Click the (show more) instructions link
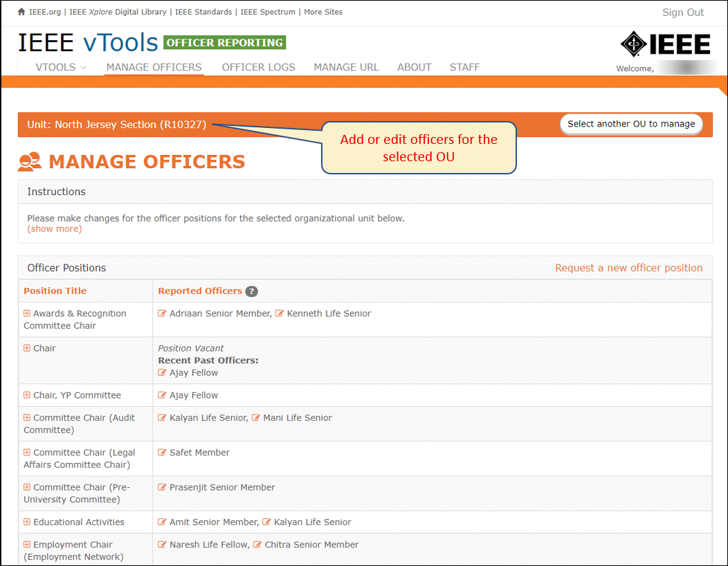 [54, 229]
